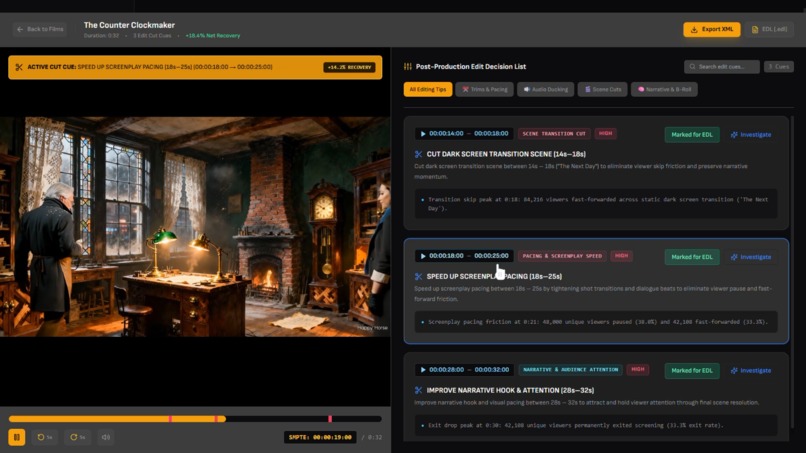The image size is (806, 453).
Task: Click the Exit drop peak at 0:30 note
Action: click(x=596, y=426)
